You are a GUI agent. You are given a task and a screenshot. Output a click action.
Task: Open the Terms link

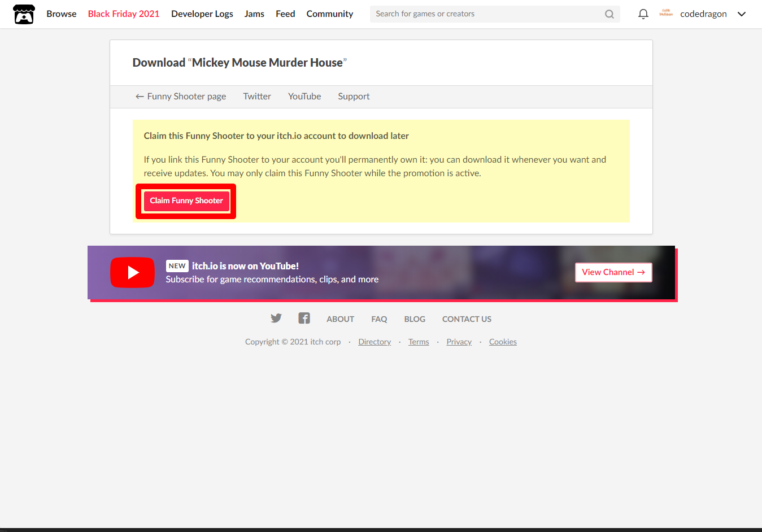point(419,342)
